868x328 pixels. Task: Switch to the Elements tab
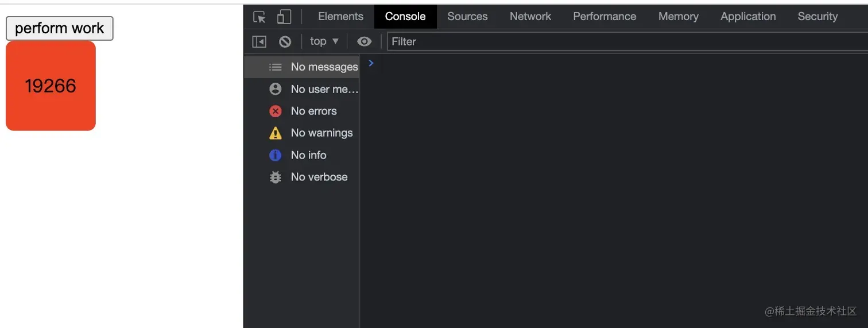pos(340,17)
